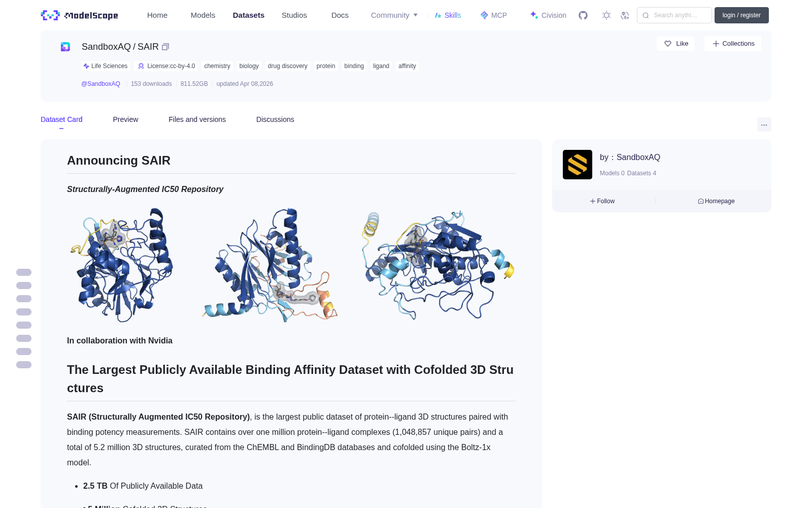Click the affinity tag
This screenshot has width=812, height=508.
pos(407,66)
